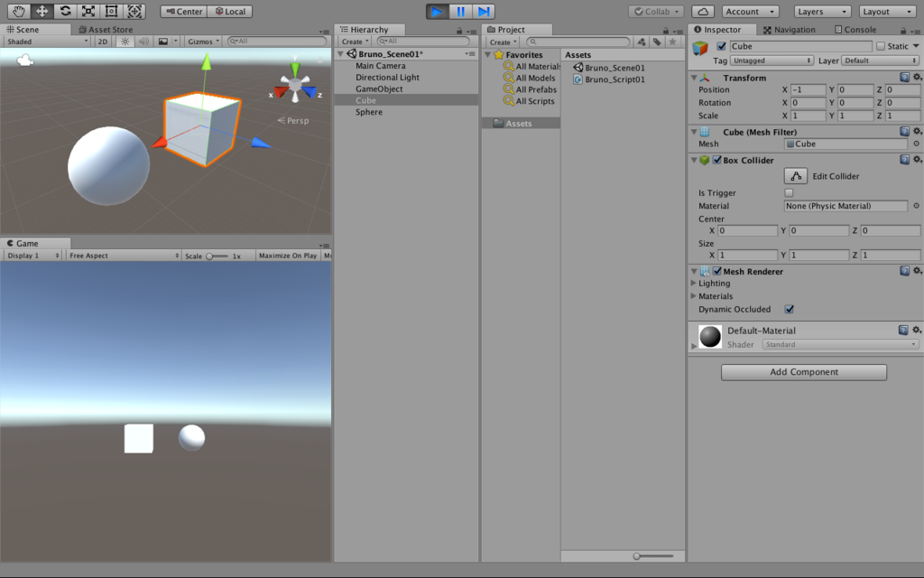Click the Edit Collider icon button
The height and width of the screenshot is (578, 924).
point(796,176)
